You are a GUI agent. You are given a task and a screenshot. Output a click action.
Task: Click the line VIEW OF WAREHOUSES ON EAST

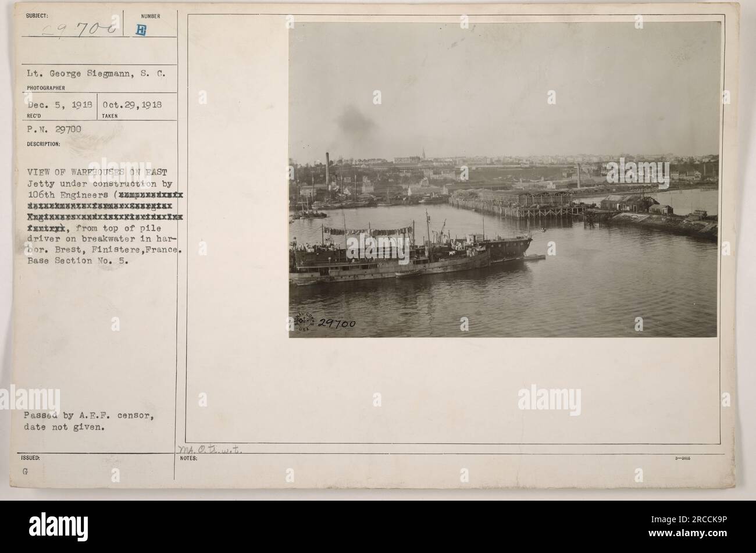click(96, 172)
